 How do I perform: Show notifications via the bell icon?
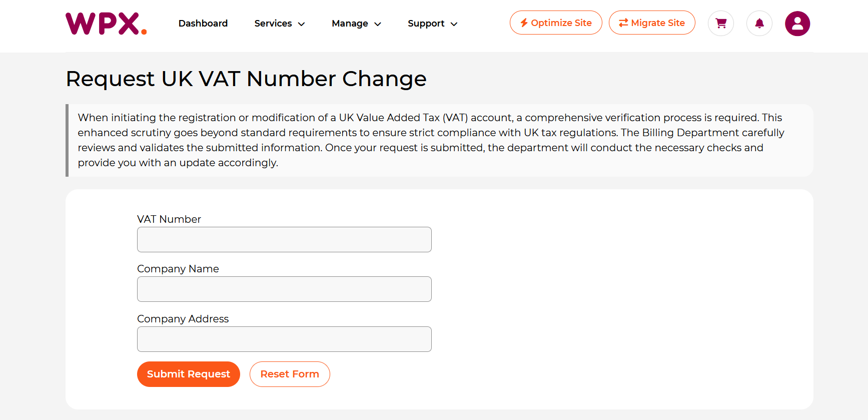coord(759,24)
